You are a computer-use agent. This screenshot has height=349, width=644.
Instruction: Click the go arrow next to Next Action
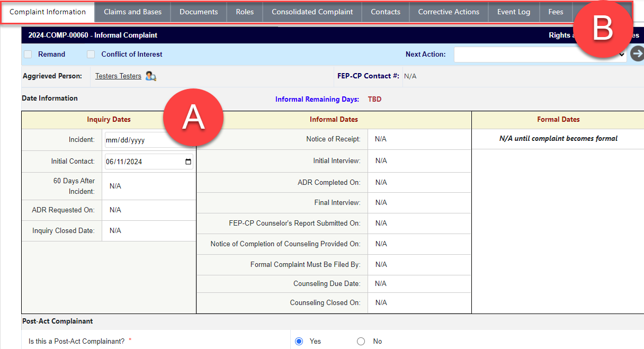click(x=637, y=53)
